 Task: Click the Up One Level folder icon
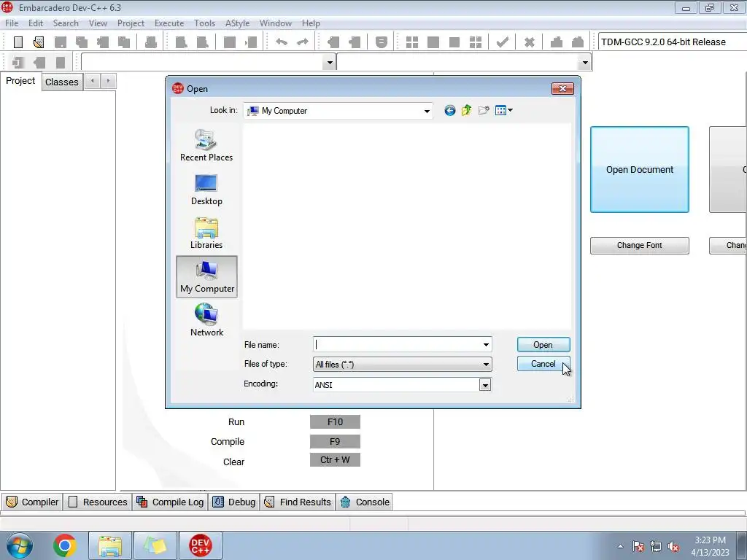466,111
